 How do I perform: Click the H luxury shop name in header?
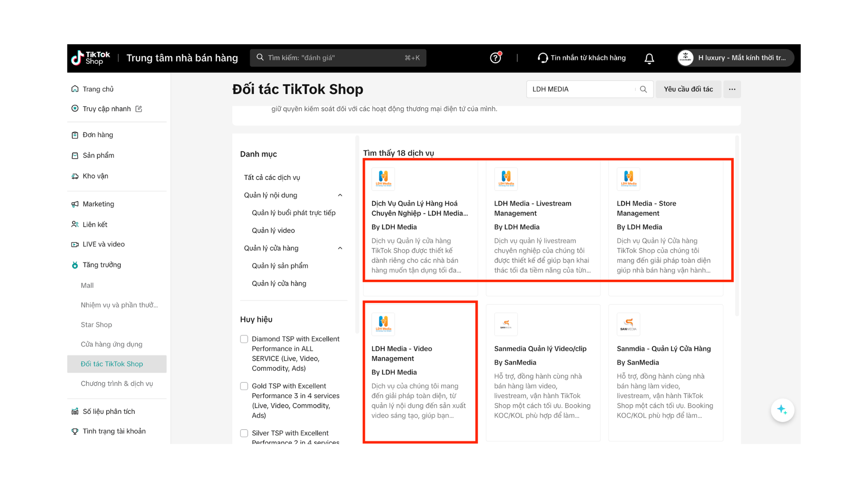click(742, 58)
